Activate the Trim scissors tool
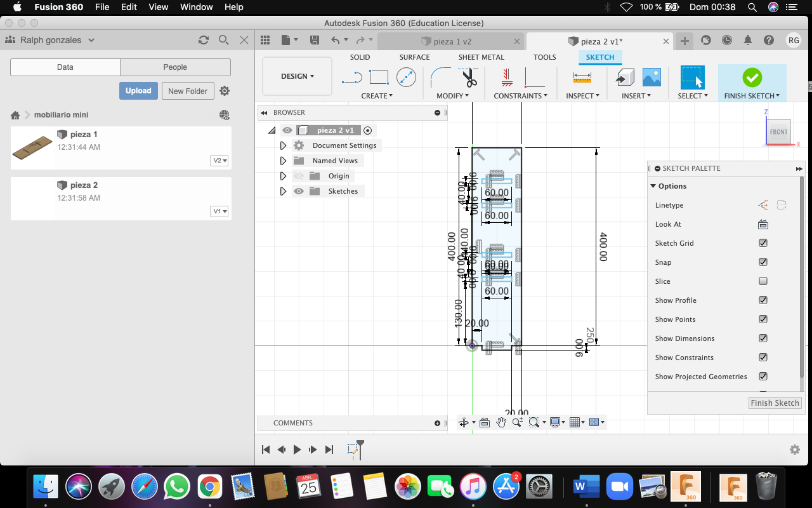The image size is (812, 508). pyautogui.click(x=469, y=78)
